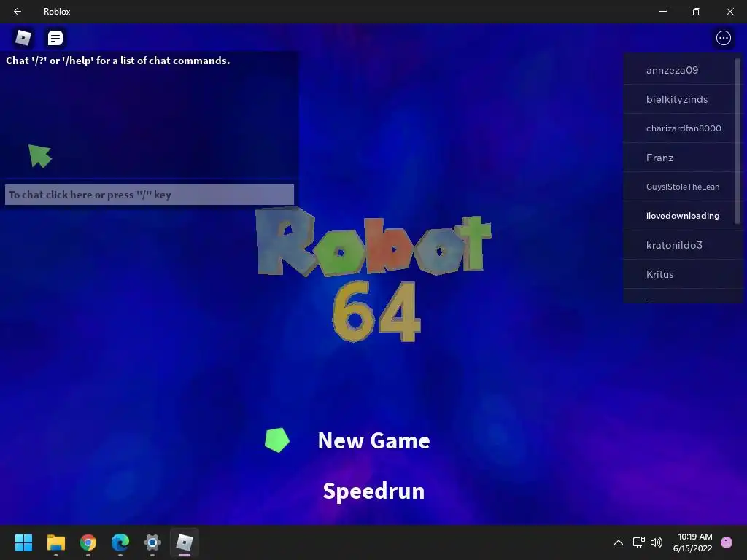Open the clock and date flyout
This screenshot has height=560, width=747.
pos(692,542)
